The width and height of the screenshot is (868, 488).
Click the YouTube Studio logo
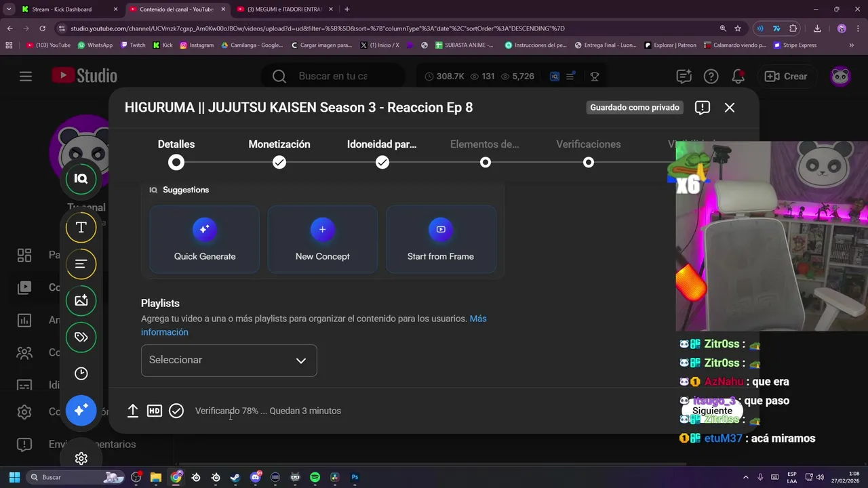(85, 76)
